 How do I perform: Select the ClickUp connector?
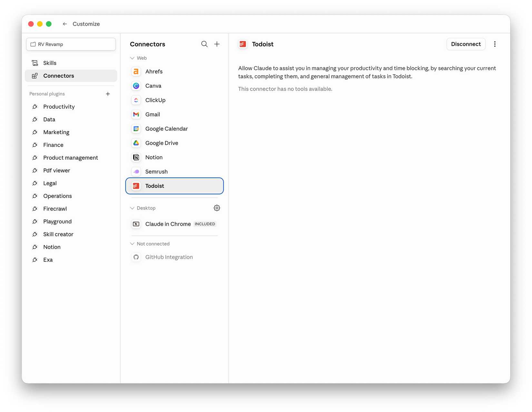[174, 100]
